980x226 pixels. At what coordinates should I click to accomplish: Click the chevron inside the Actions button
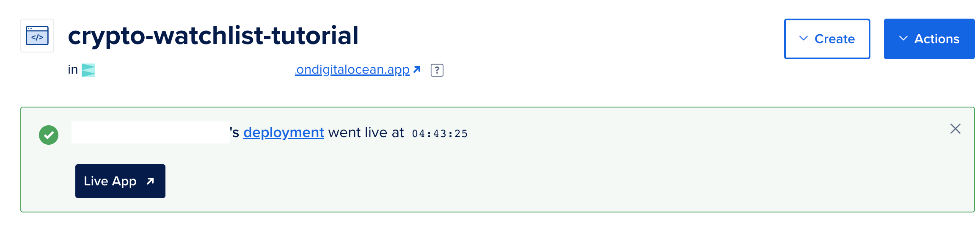[903, 39]
